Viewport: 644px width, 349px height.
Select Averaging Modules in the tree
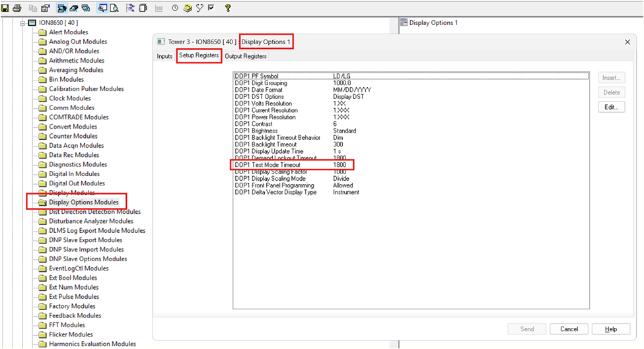pyautogui.click(x=76, y=70)
